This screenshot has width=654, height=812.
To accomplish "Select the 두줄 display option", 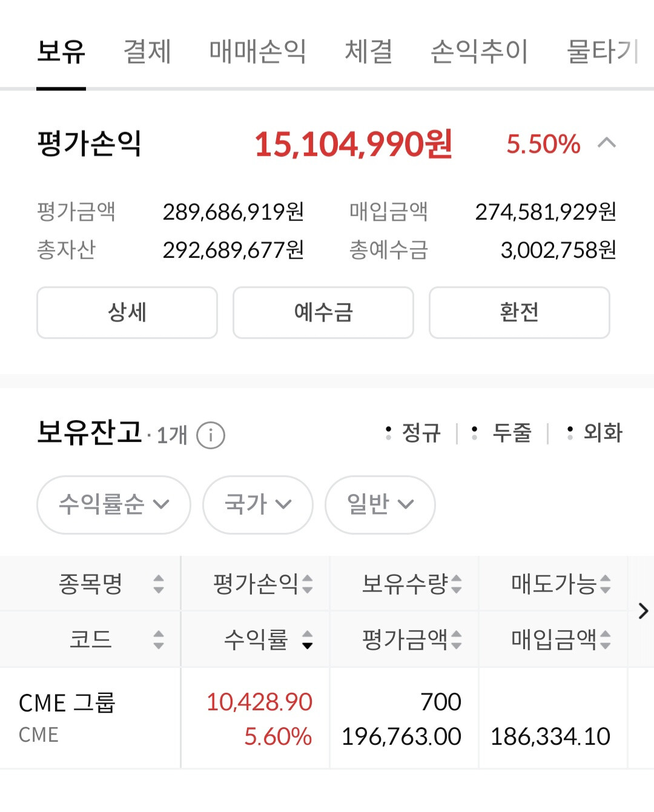I will coord(503,432).
